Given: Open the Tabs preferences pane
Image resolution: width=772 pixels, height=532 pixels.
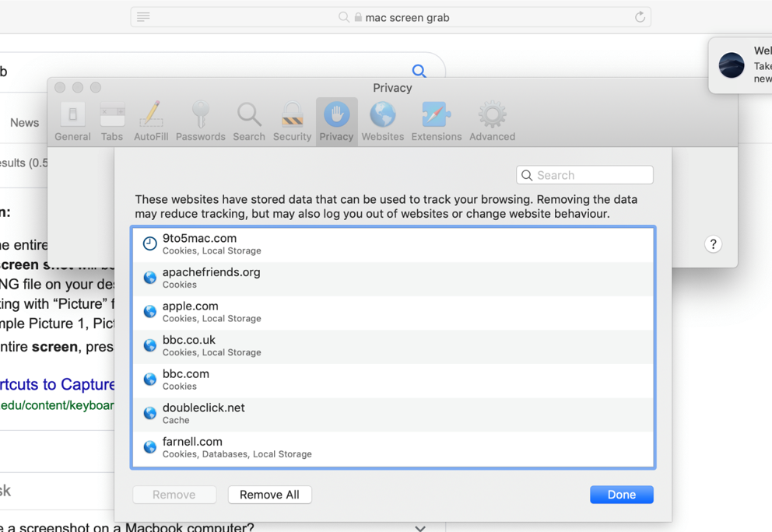Looking at the screenshot, I should tap(112, 121).
